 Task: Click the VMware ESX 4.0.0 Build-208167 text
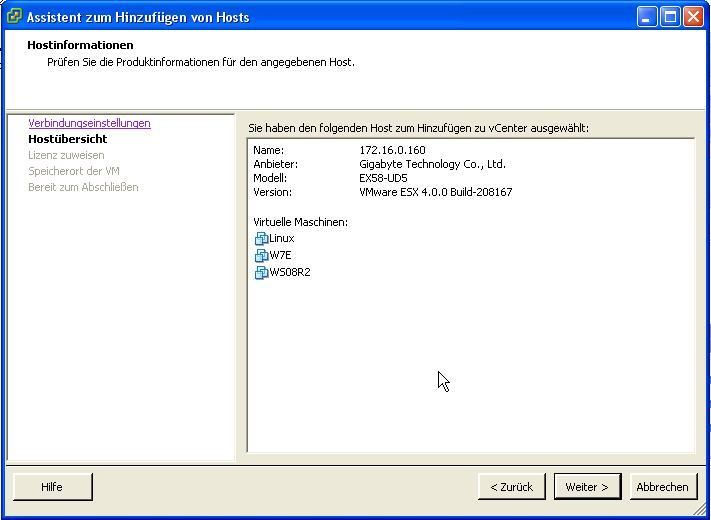[436, 192]
